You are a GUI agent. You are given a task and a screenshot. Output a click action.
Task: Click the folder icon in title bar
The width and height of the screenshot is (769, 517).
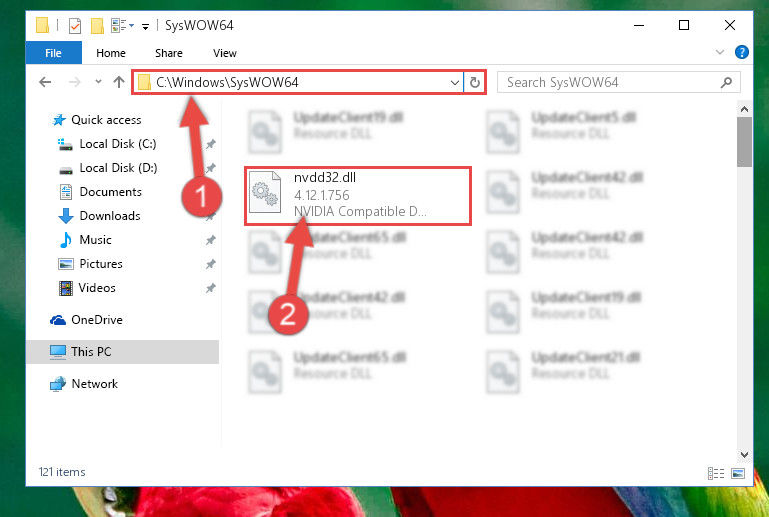pos(43,26)
